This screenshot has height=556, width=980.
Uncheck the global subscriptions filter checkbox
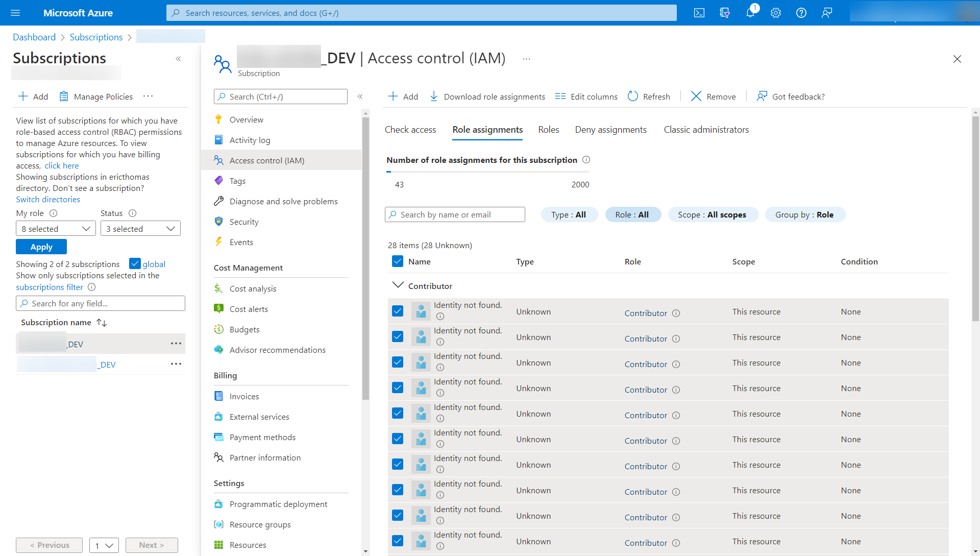(135, 263)
